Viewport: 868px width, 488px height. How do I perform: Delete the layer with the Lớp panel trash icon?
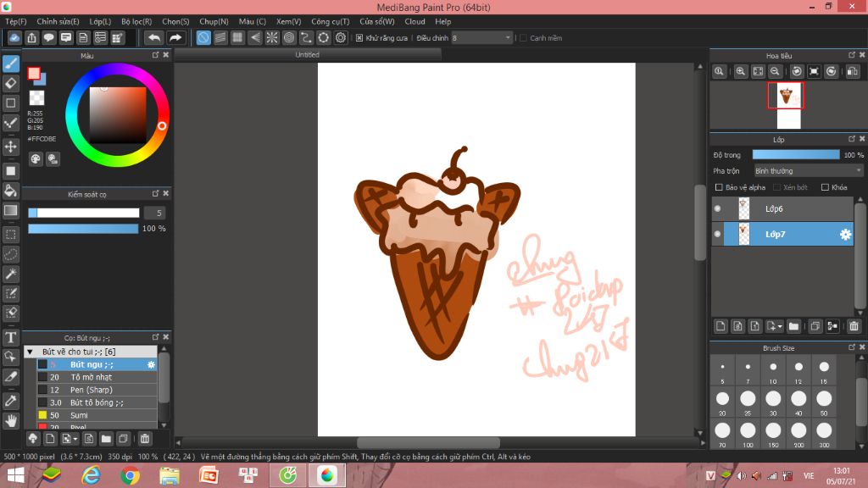coord(854,326)
